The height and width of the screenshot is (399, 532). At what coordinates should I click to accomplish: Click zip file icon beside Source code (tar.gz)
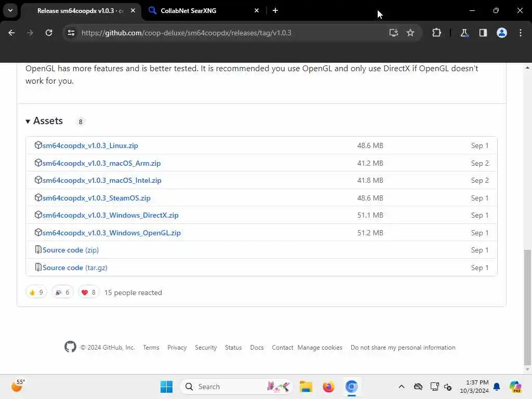tap(38, 268)
